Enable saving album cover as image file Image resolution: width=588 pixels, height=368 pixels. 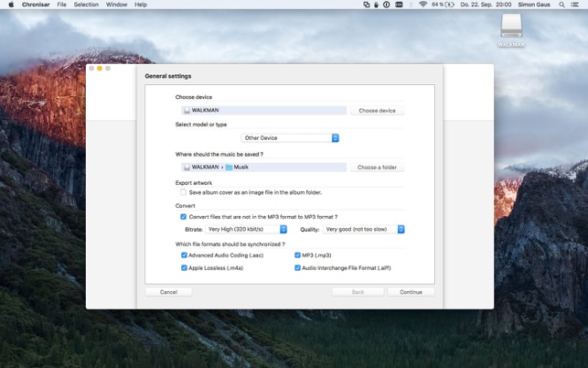tap(184, 192)
